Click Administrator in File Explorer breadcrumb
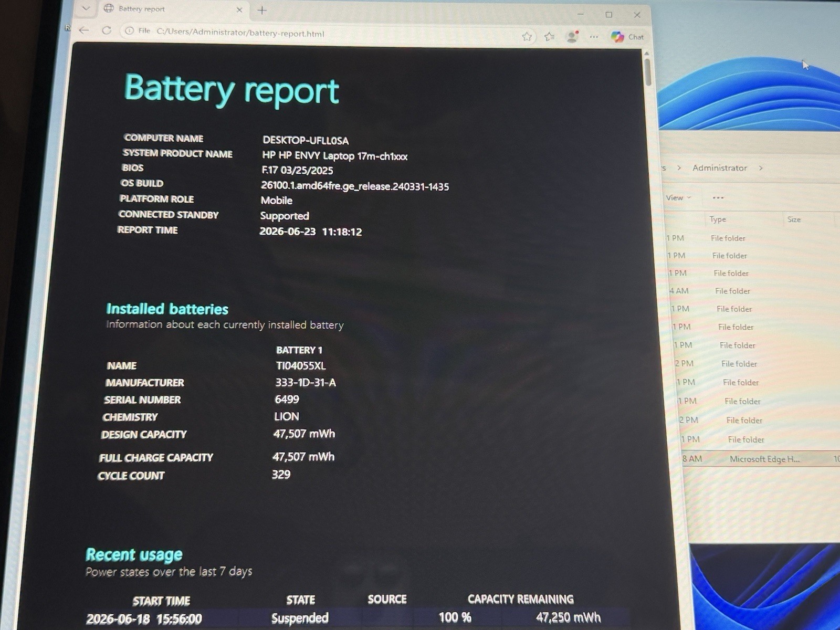Screen dimensions: 840x630 [x=719, y=168]
